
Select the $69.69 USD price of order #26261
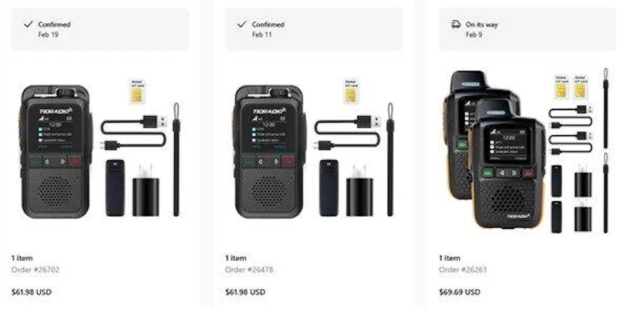(460, 292)
